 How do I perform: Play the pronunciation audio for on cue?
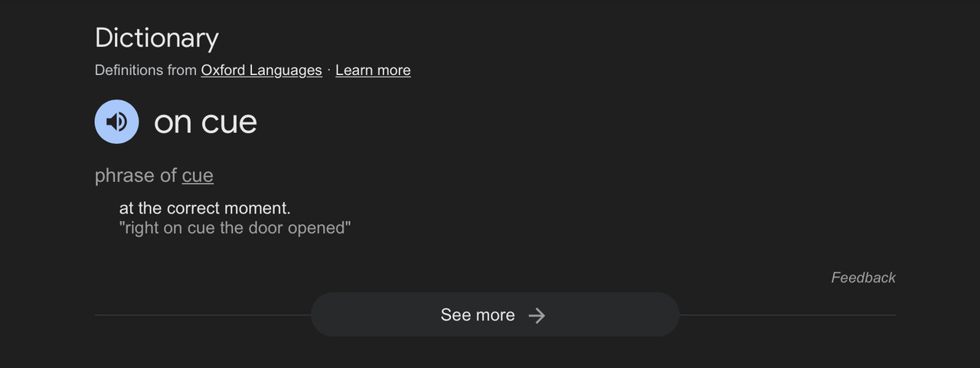click(116, 122)
